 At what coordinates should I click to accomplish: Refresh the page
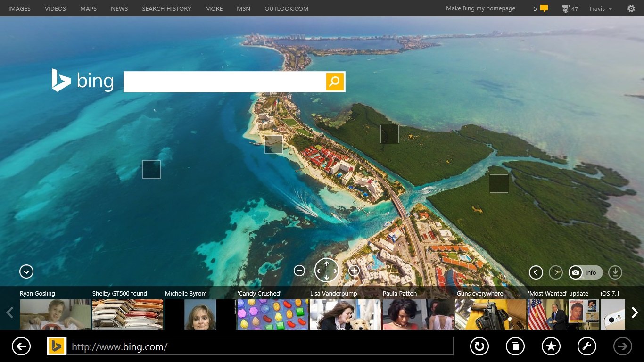click(x=479, y=347)
